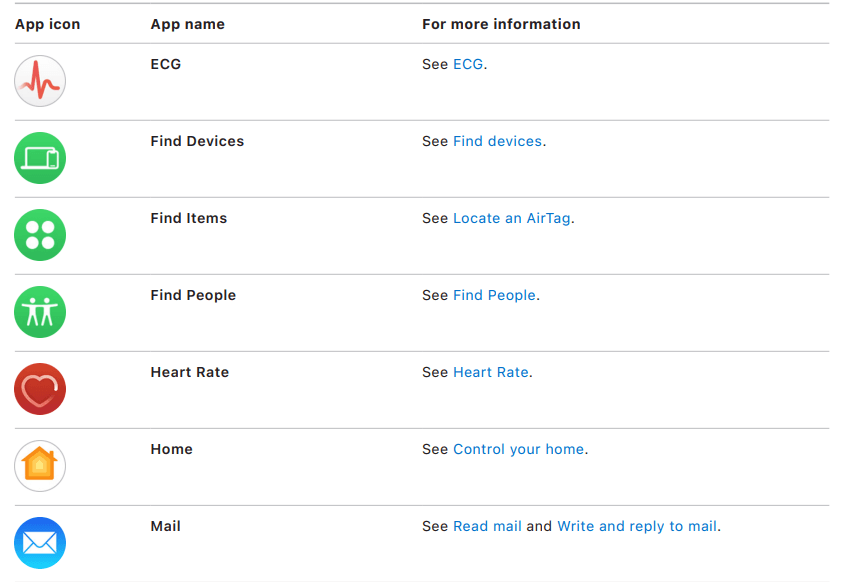Click the App name column header
Image resolution: width=841 pixels, height=582 pixels.
(x=186, y=24)
